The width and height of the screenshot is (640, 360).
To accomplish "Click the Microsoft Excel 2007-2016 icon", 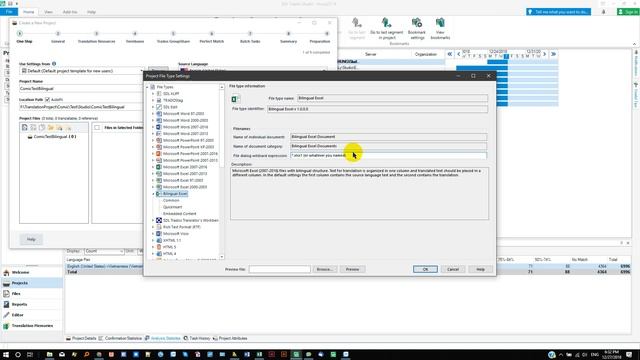I will point(159,167).
